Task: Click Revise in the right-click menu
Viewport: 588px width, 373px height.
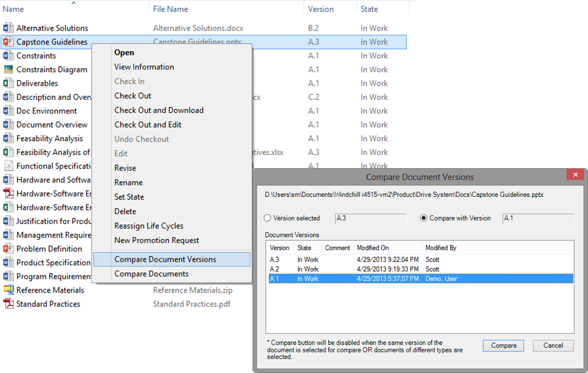Action: click(125, 168)
